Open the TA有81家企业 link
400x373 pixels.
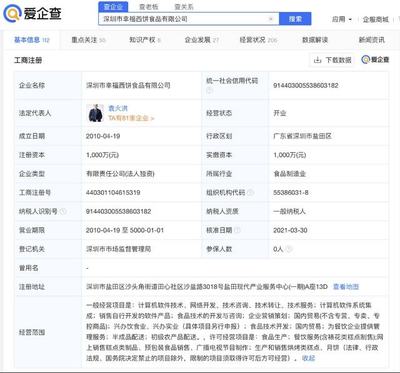tap(131, 118)
